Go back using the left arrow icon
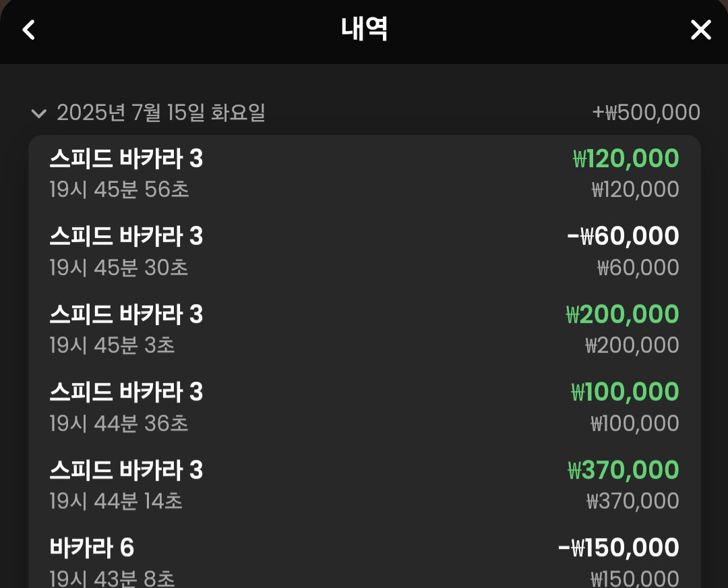Image resolution: width=728 pixels, height=588 pixels. [29, 30]
